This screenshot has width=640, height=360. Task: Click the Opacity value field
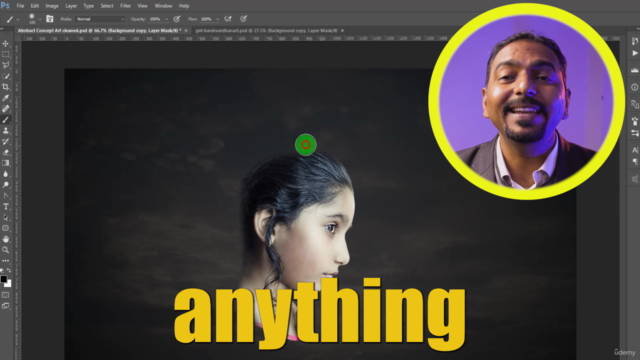[x=156, y=19]
